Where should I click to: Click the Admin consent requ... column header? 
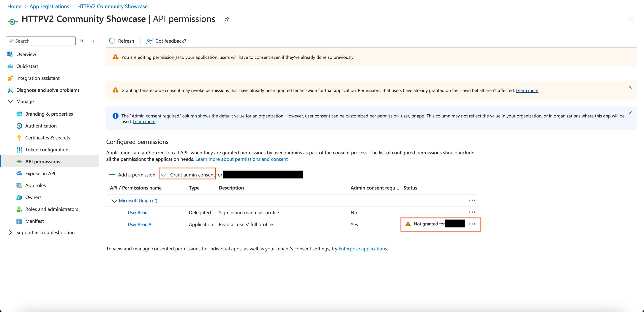click(375, 188)
